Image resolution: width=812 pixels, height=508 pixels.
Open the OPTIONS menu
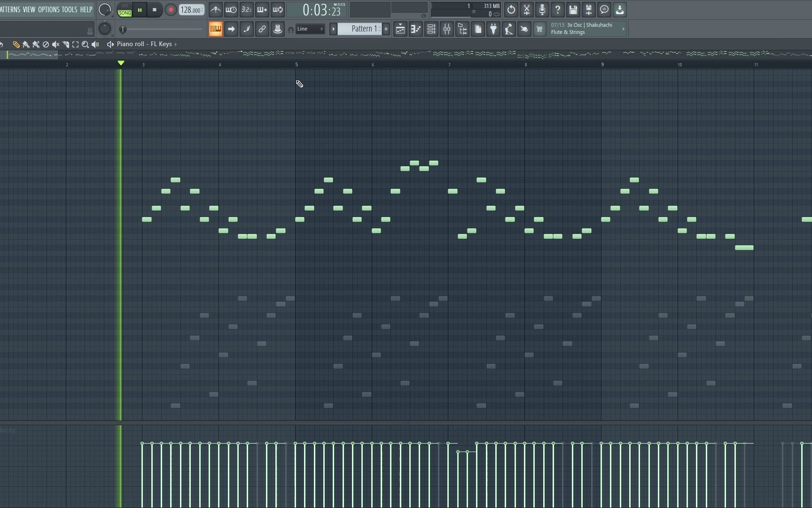[49, 9]
